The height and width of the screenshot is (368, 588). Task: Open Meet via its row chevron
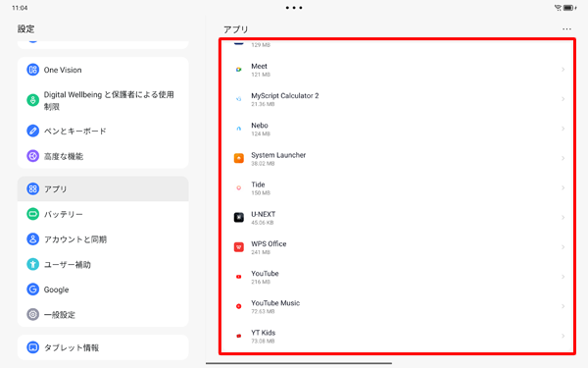[563, 70]
